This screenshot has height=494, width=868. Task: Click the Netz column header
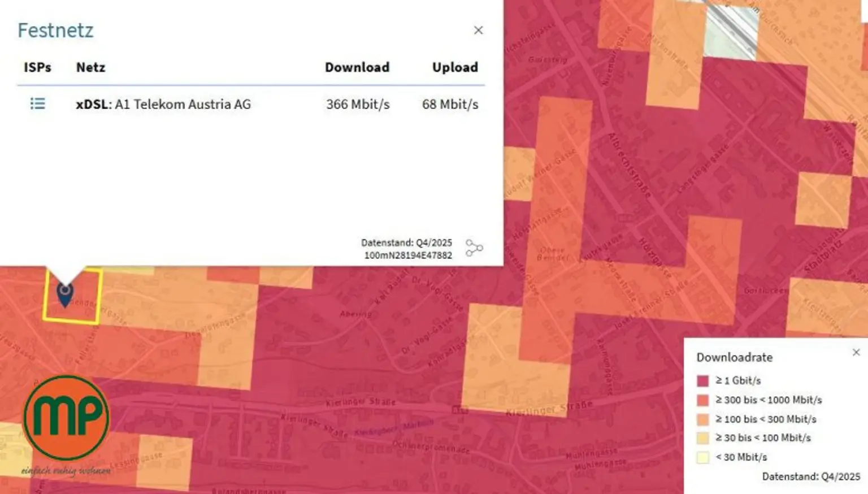pyautogui.click(x=90, y=67)
